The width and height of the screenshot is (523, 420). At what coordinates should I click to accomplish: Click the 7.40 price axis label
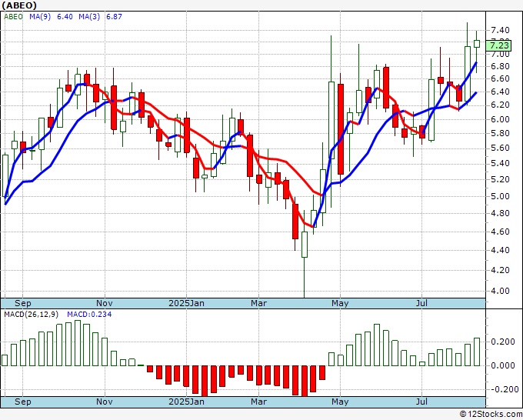500,30
